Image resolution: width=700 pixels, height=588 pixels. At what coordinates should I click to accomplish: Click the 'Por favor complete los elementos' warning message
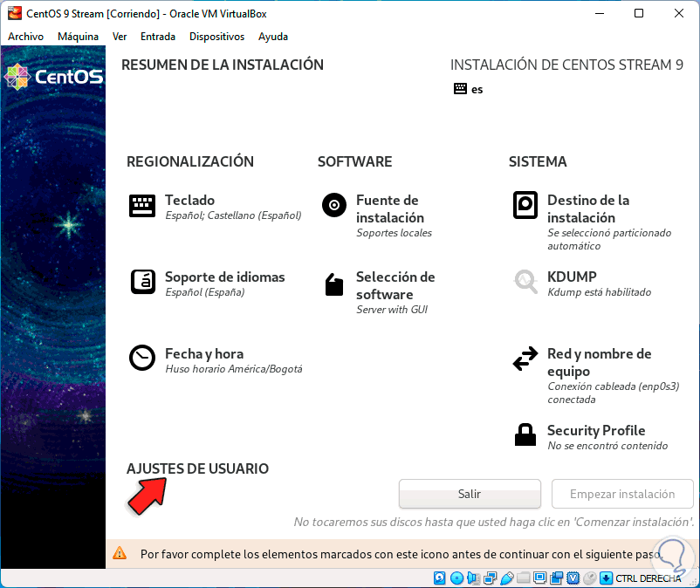[x=400, y=554]
